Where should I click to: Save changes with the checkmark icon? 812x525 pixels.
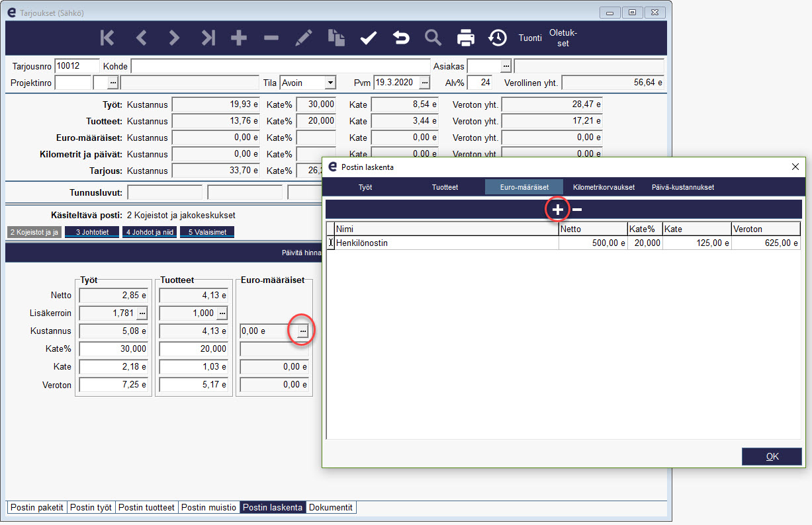[369, 38]
